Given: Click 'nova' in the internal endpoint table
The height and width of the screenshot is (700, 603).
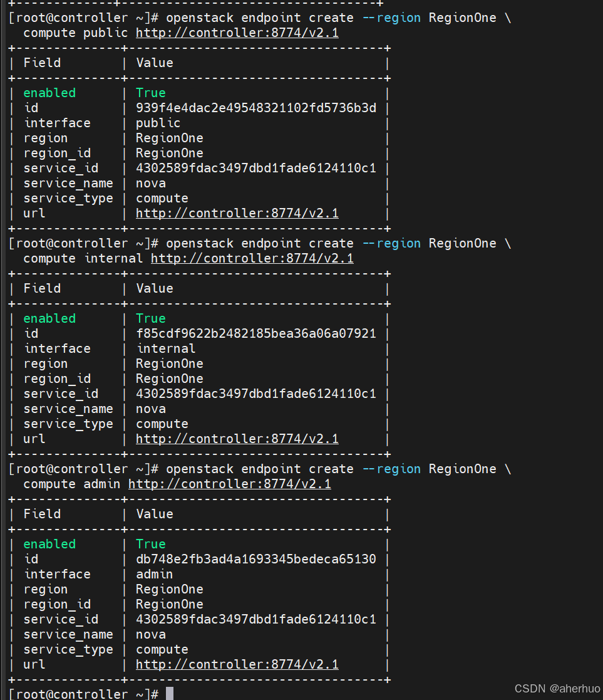Looking at the screenshot, I should 151,409.
